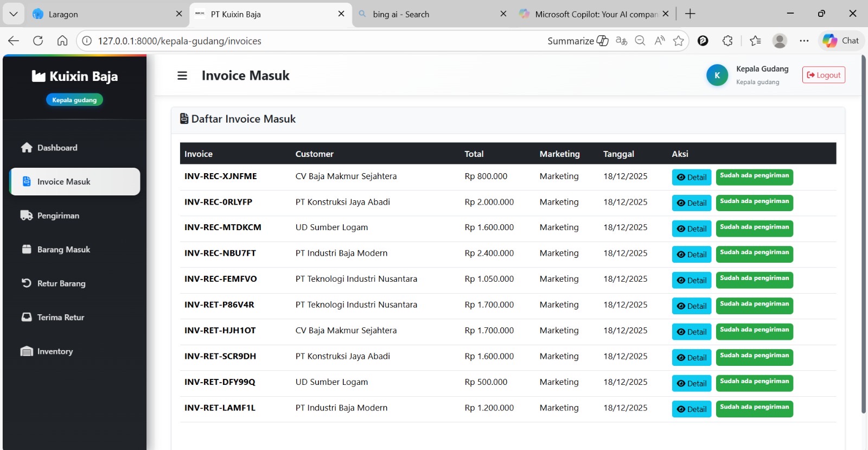
Task: Open browser settings and more menu
Action: coord(804,41)
